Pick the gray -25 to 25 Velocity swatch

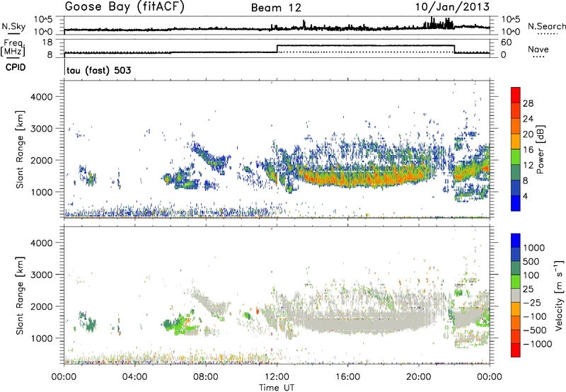516,295
